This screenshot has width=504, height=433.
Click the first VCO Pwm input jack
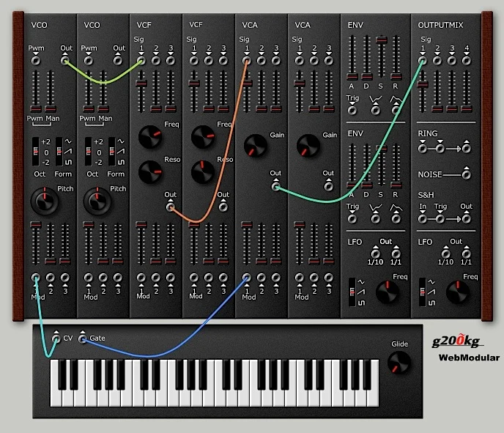[36, 60]
